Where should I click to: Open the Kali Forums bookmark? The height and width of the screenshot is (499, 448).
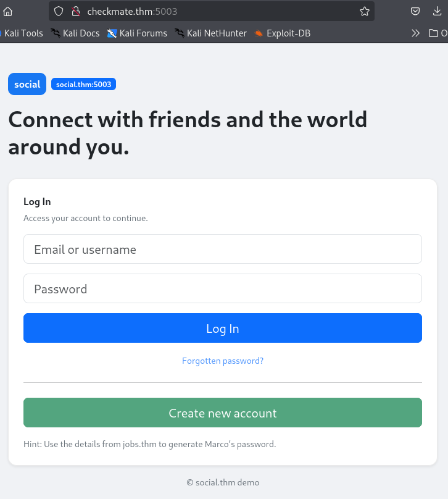point(137,33)
